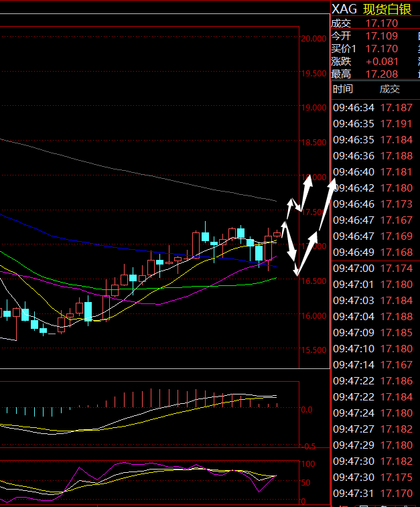Select the 09:47:30 row priced 17.182
The width and height of the screenshot is (420, 507).
[x=373, y=461]
